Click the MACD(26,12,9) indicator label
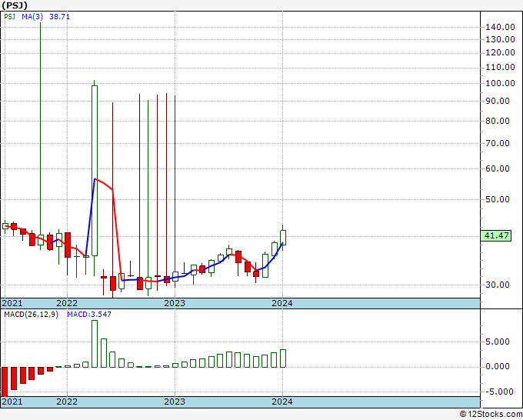 pos(31,315)
